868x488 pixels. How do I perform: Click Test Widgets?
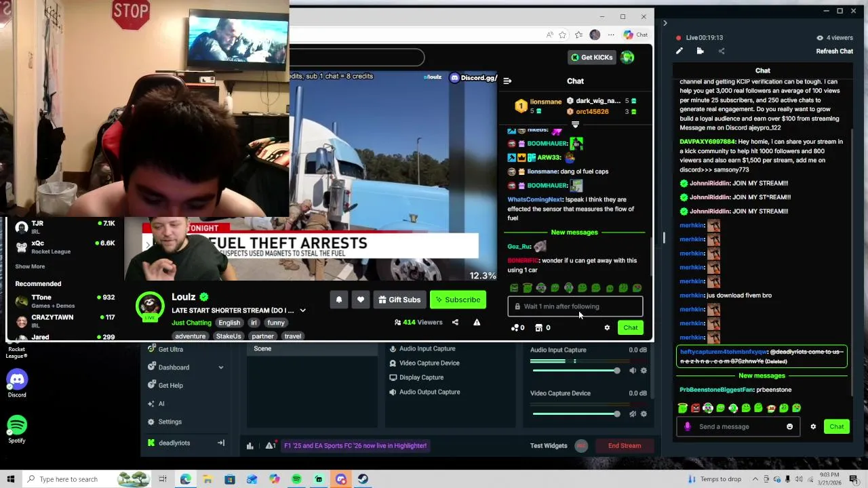point(549,446)
